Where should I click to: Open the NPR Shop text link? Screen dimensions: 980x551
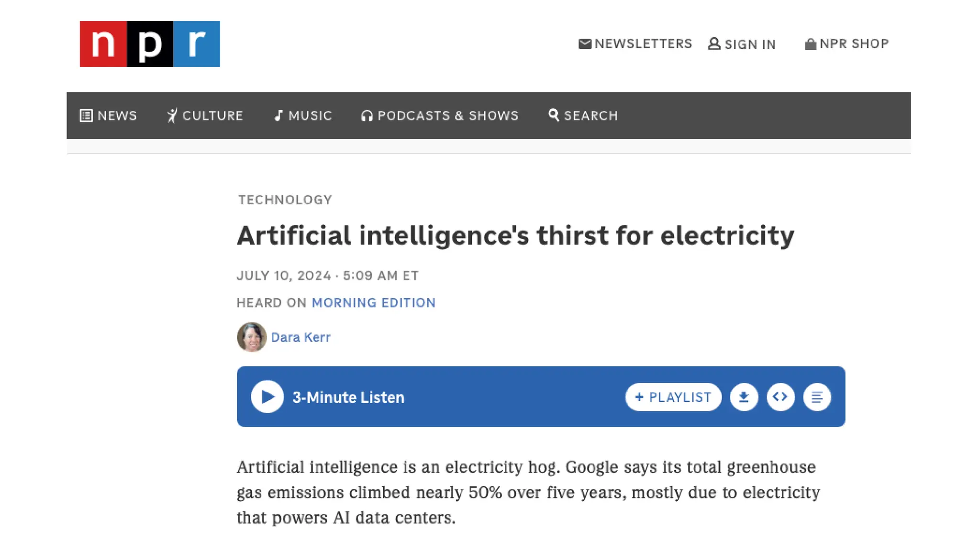pos(854,44)
